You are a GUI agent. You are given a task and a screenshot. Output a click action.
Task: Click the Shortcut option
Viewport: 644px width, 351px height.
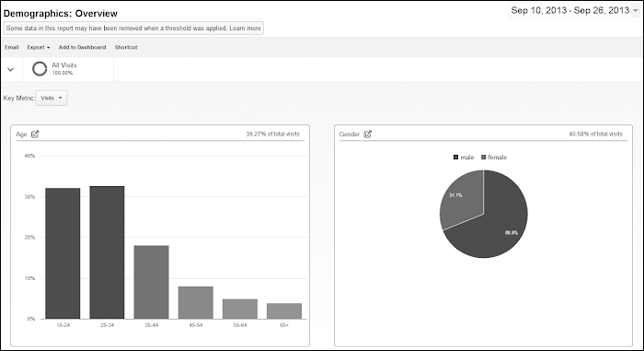[126, 47]
